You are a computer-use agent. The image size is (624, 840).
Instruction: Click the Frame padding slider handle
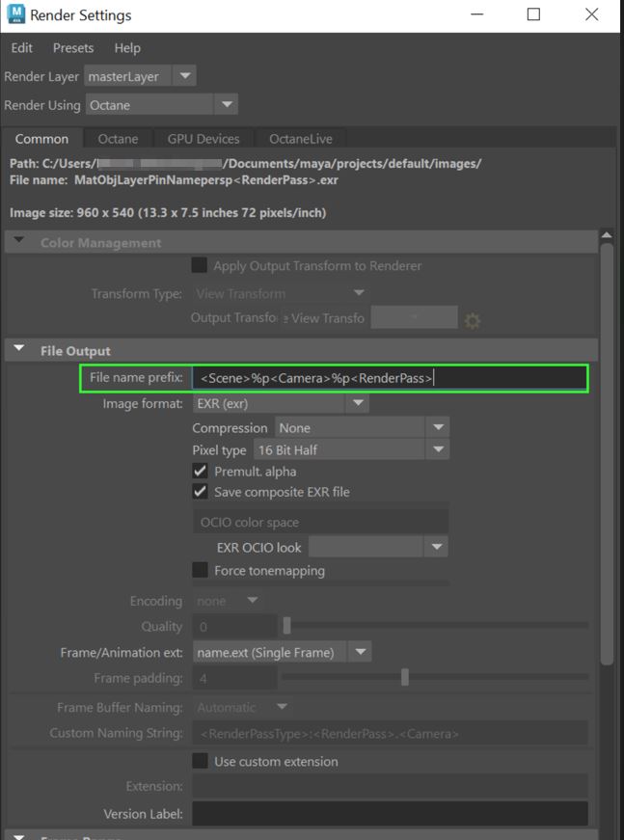[405, 677]
